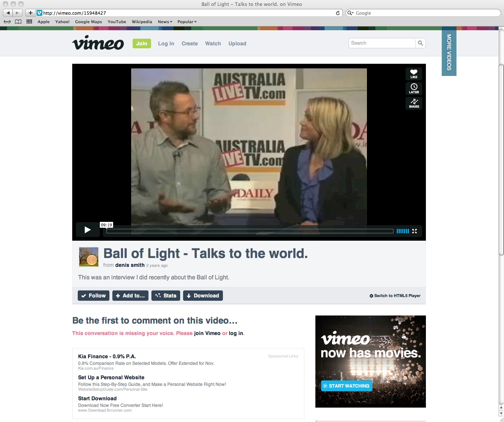Screen dimensions: 504x422
Task: Click the Sponsored Links label
Action: coord(283,356)
